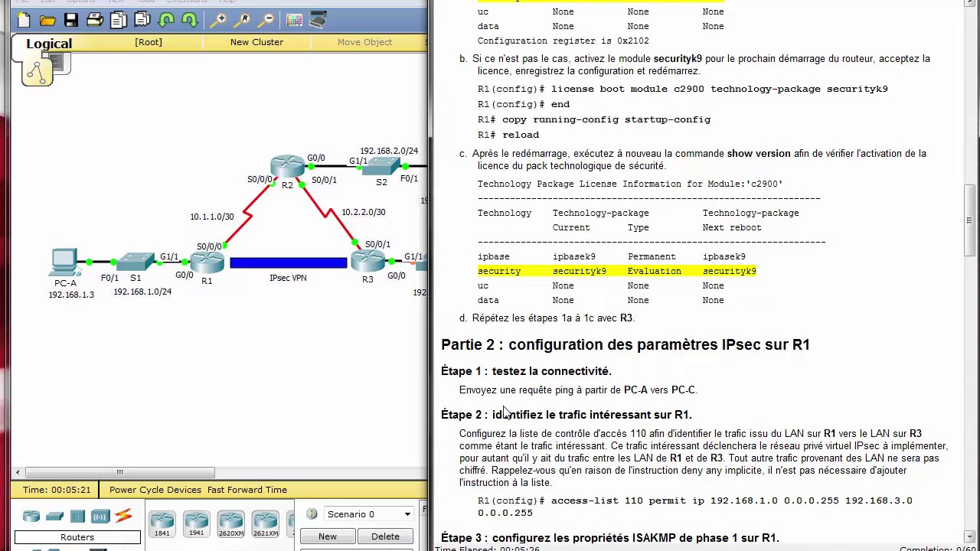Image resolution: width=980 pixels, height=551 pixels.
Task: Pick the 1941 router model
Action: pos(197,523)
